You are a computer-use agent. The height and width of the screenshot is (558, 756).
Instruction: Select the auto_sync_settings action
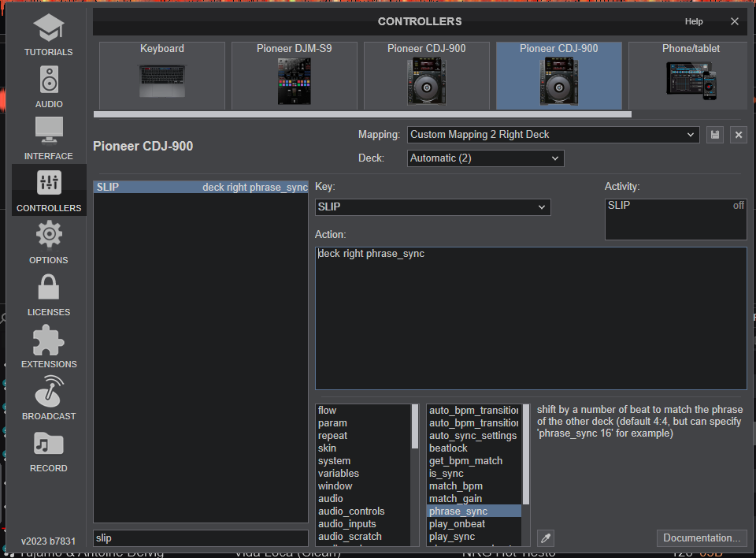[474, 435]
